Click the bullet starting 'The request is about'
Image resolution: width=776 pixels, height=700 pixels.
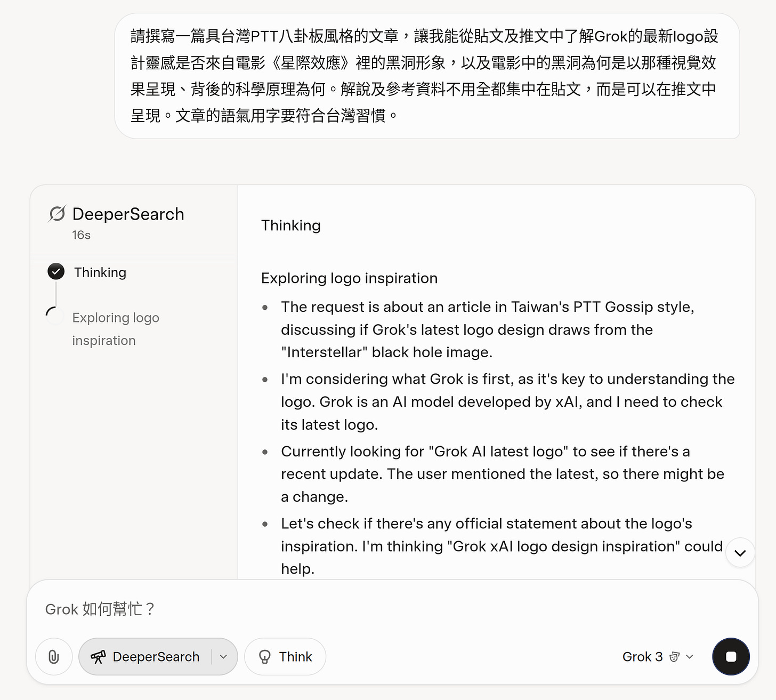tap(488, 329)
